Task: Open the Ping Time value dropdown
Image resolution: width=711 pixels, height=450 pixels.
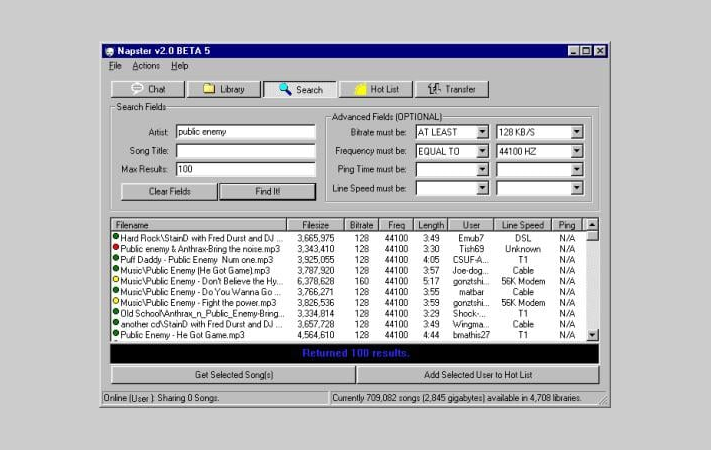Action: [x=576, y=170]
